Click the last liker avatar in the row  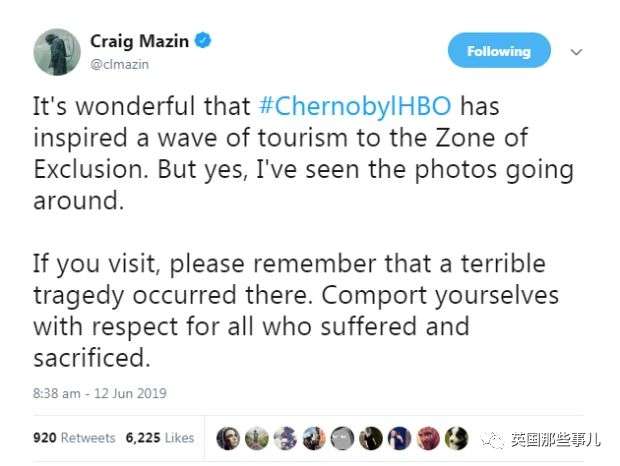(x=457, y=437)
